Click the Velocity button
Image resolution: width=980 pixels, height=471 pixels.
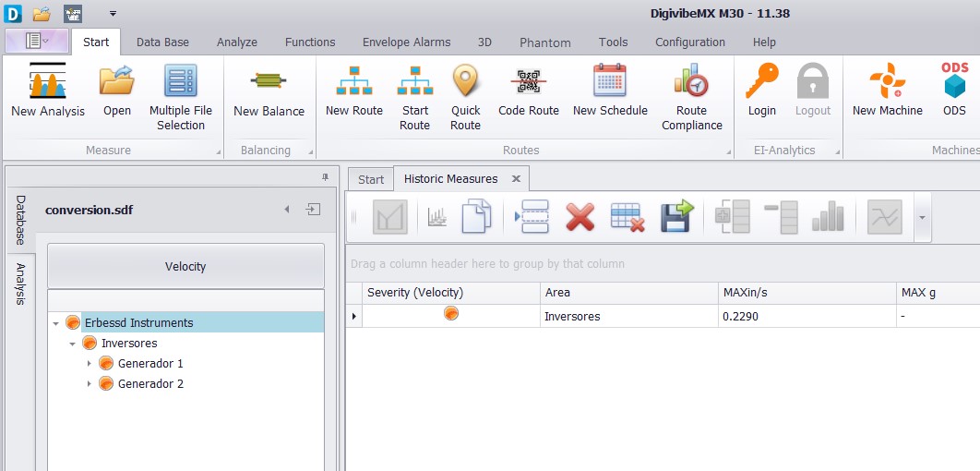(x=185, y=266)
